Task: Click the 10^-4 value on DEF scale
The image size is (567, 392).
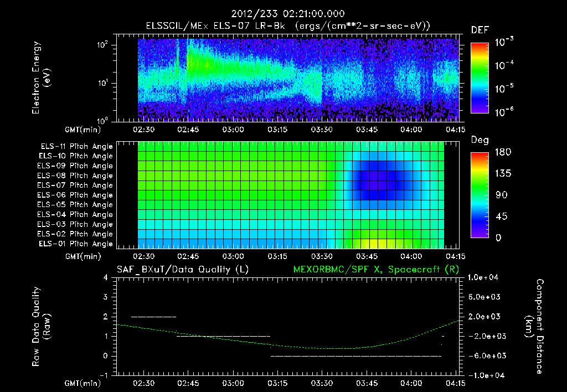Action: click(504, 65)
